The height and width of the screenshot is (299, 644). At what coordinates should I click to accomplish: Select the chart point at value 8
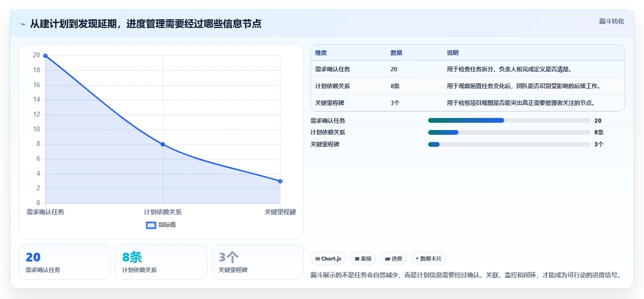click(x=163, y=144)
